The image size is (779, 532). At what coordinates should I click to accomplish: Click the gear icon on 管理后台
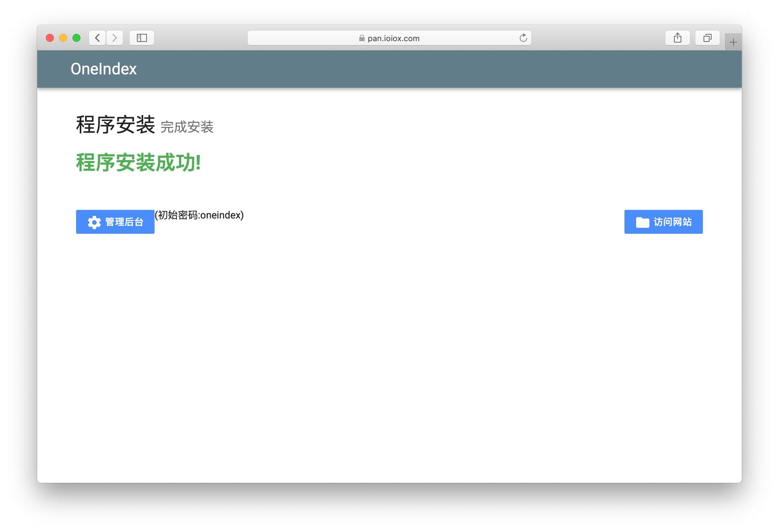pos(94,222)
